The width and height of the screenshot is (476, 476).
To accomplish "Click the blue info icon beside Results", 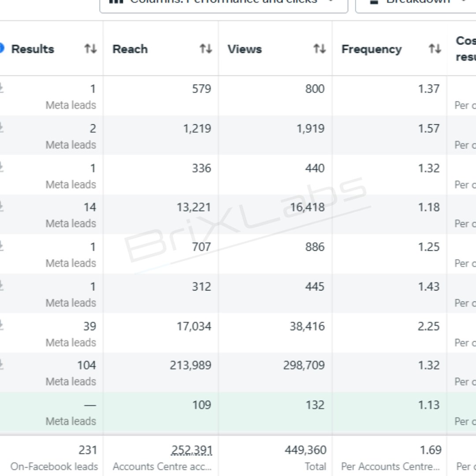I will pos(1,48).
